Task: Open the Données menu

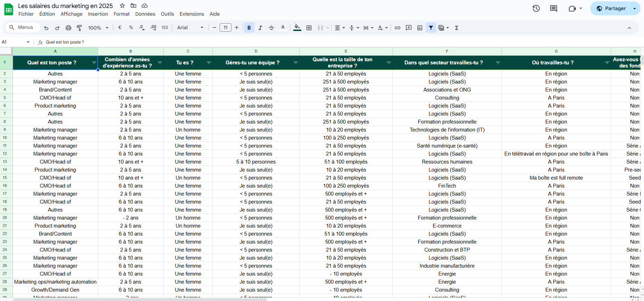Action: (145, 14)
